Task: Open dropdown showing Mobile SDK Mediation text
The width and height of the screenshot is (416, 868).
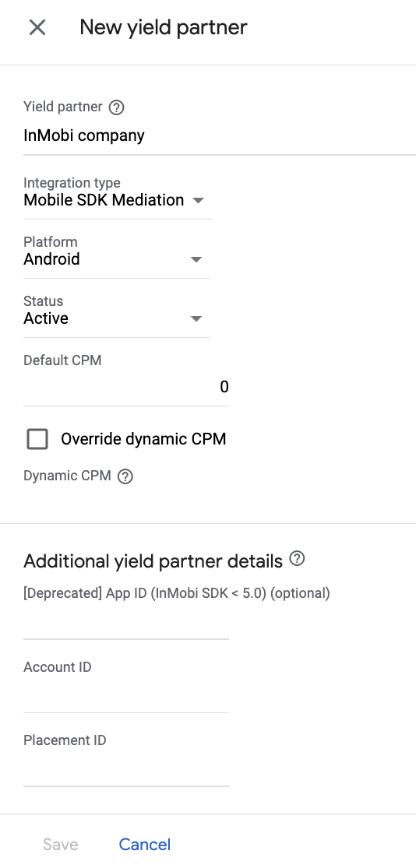Action: [x=118, y=200]
